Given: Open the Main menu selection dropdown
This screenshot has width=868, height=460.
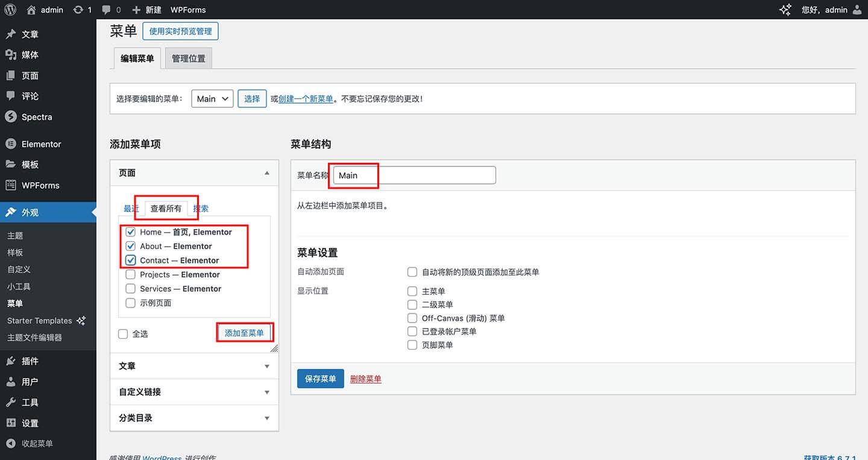Looking at the screenshot, I should point(212,99).
